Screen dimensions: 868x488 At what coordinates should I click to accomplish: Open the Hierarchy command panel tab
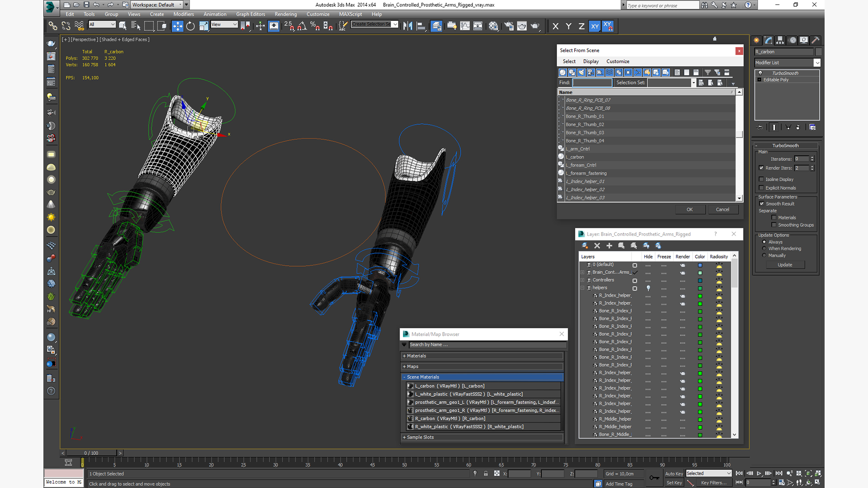pyautogui.click(x=780, y=40)
